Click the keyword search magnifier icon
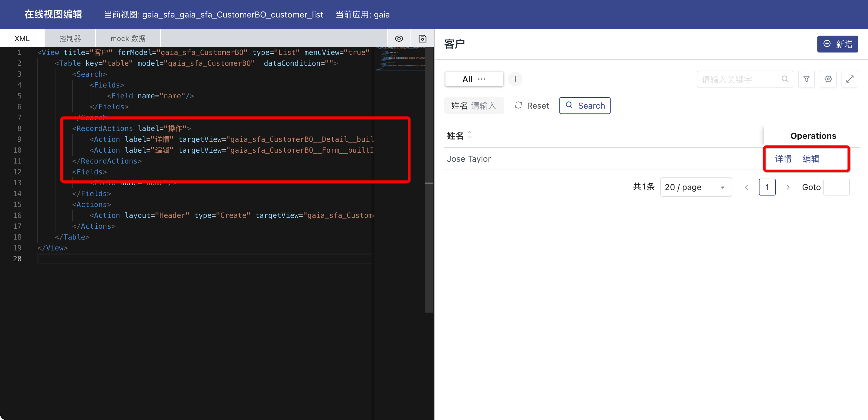 785,79
